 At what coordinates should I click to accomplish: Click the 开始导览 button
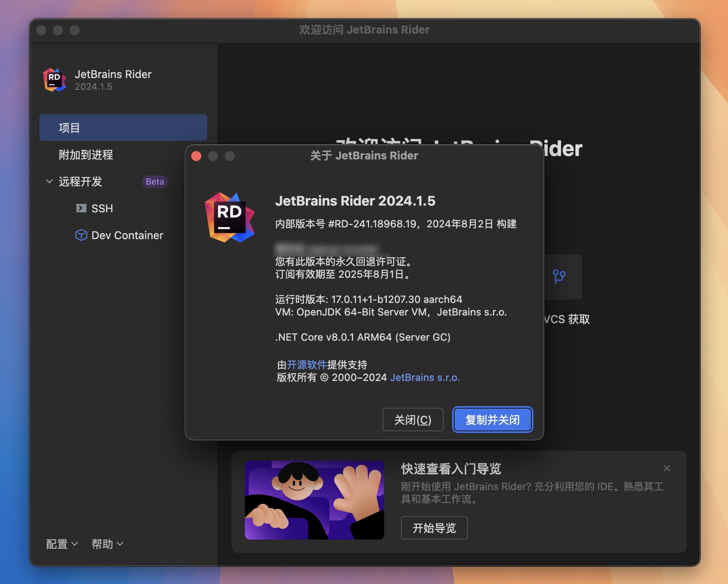[434, 528]
